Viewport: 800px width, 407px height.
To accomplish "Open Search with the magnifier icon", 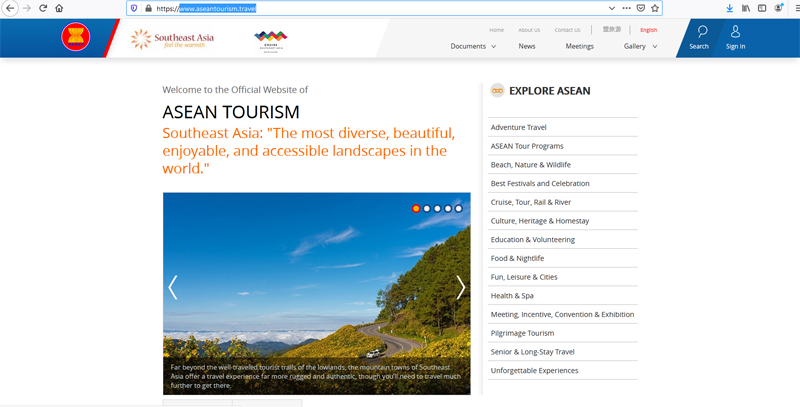I will tap(699, 38).
